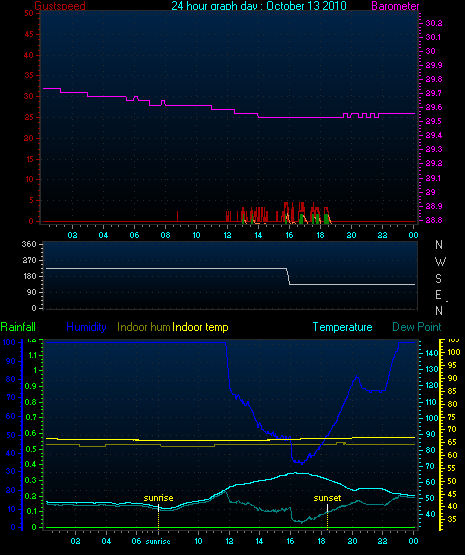The width and height of the screenshot is (465, 555).
Task: Click the 'sunset' label on the lower graph
Action: (327, 498)
